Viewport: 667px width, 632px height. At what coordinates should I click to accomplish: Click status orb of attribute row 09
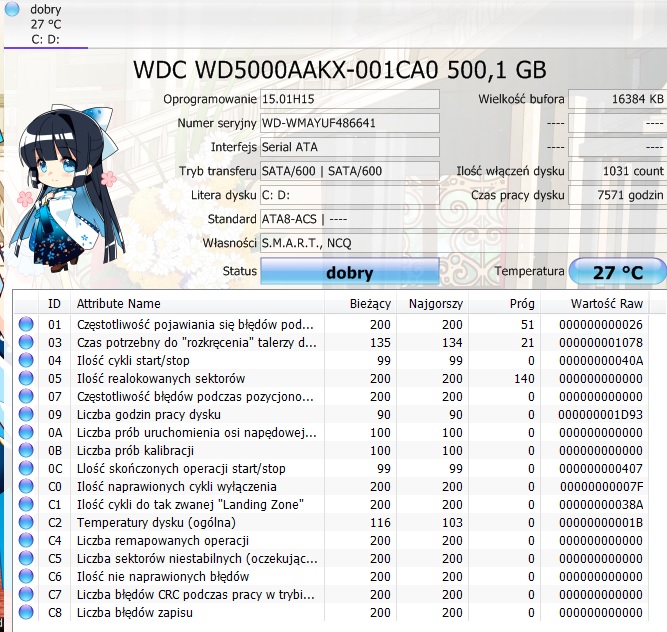(26, 414)
